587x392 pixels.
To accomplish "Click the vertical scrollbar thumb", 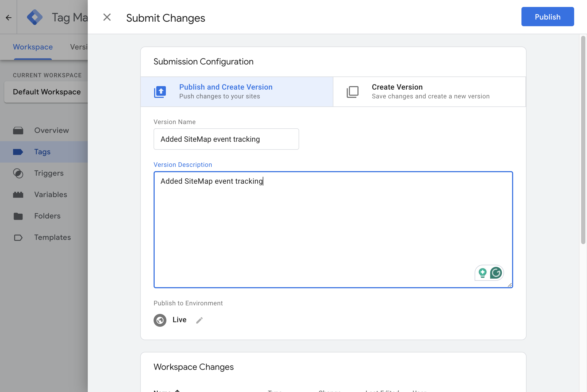I will click(583, 140).
